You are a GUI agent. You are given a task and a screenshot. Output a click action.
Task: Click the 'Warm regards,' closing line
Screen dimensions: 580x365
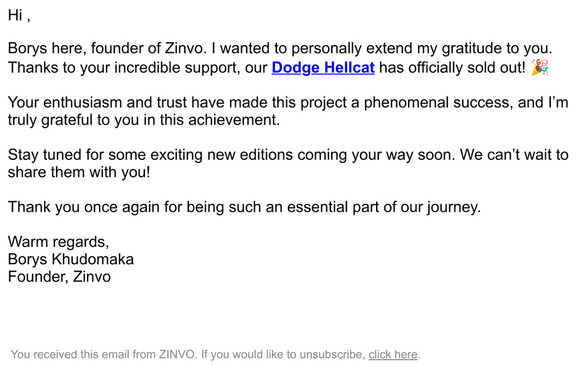[58, 242]
